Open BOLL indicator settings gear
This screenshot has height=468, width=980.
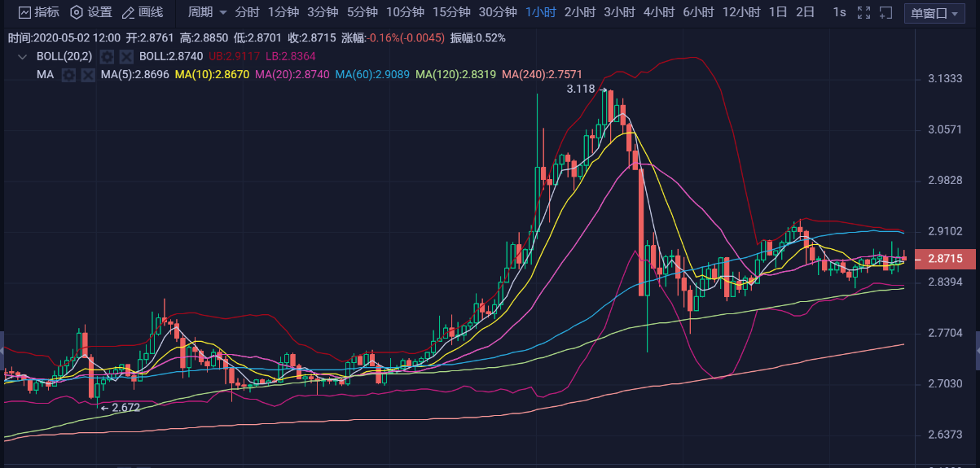(x=106, y=56)
